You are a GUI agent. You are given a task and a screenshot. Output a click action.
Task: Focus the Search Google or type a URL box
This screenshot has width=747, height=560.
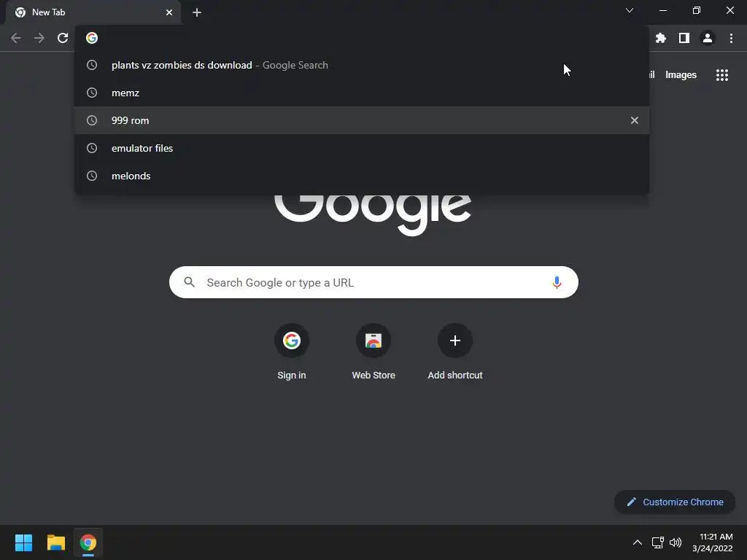tap(373, 282)
